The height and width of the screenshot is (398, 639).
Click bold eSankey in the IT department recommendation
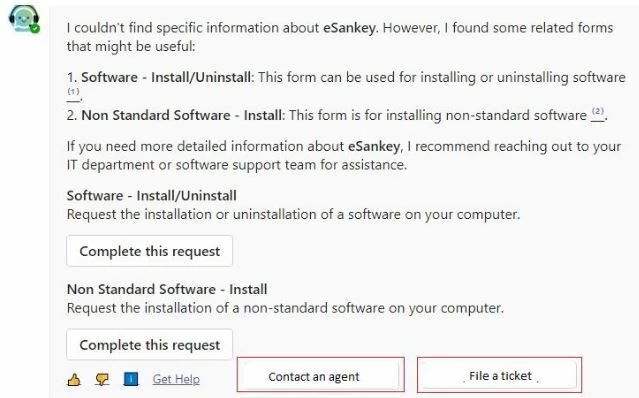(x=374, y=146)
